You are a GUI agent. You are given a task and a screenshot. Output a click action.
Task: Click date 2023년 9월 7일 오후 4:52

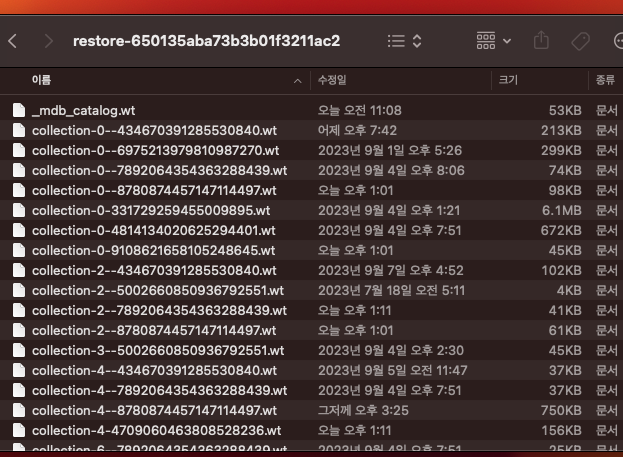(391, 270)
